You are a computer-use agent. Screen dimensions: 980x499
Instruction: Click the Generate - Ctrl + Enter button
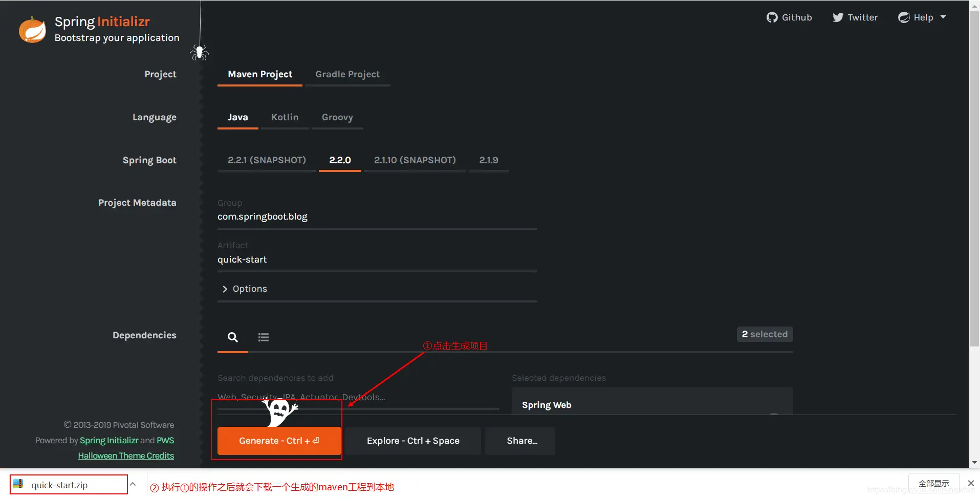pos(279,441)
